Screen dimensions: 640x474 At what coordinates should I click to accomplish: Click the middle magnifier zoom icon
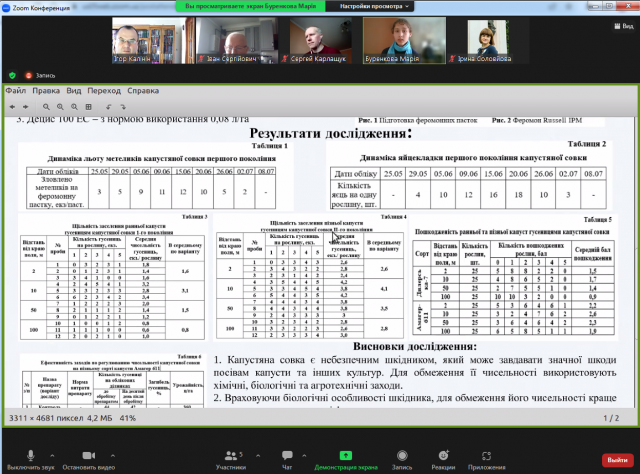(x=60, y=107)
